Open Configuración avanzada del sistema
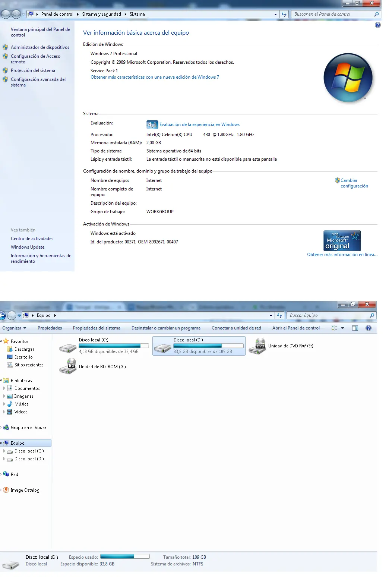The width and height of the screenshot is (392, 577). click(x=38, y=82)
